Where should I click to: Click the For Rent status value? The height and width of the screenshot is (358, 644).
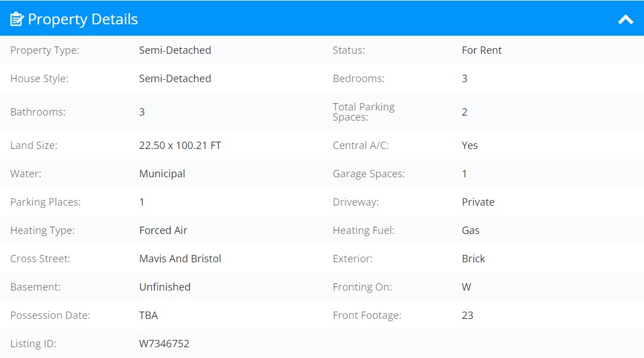tap(482, 50)
